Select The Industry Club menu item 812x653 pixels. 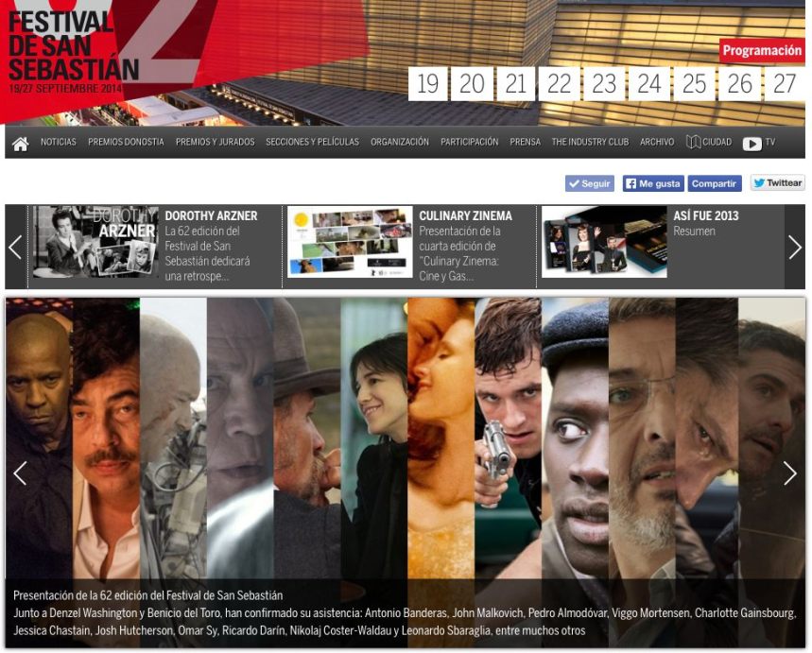tap(590, 143)
